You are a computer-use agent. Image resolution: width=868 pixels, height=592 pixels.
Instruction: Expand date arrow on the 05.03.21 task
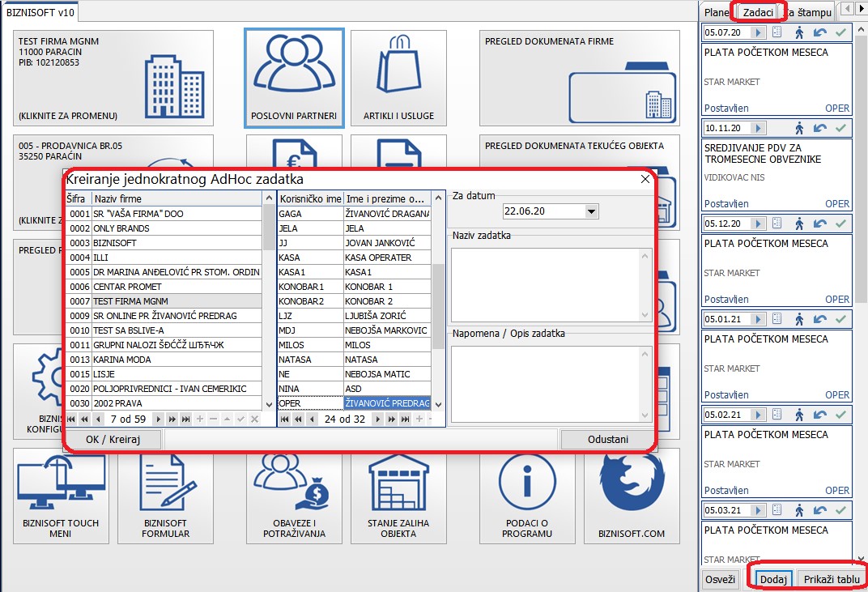point(758,510)
